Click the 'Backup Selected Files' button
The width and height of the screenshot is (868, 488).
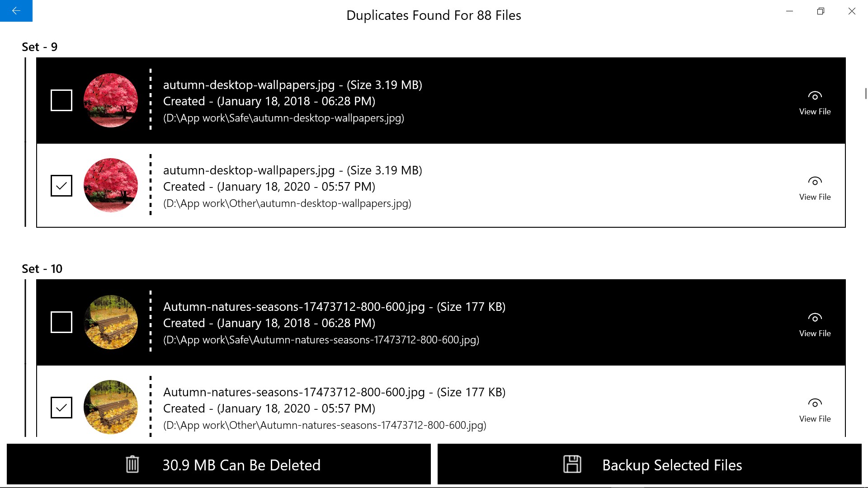(651, 464)
